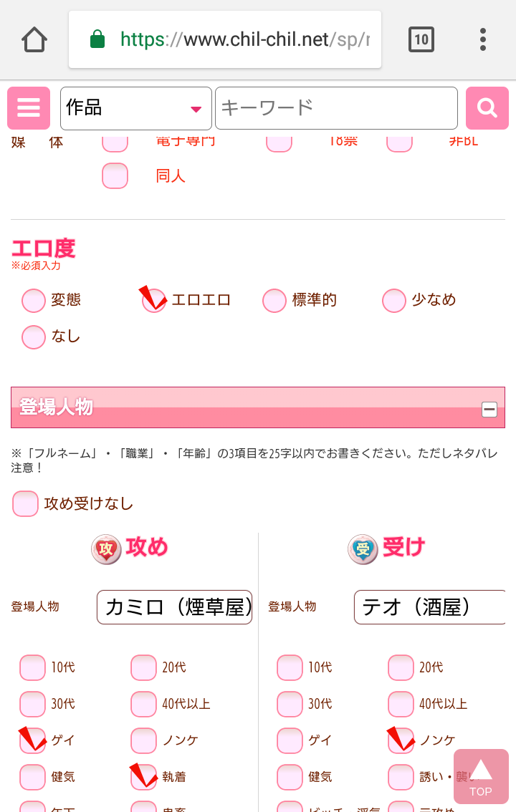
Task: Click the green padlock security icon
Action: pyautogui.click(x=97, y=39)
